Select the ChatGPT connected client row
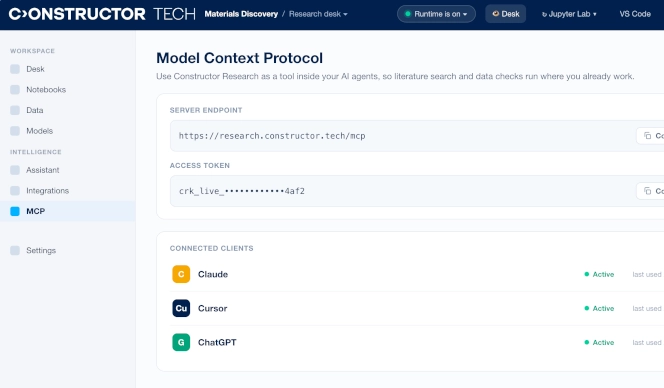664x388 pixels. click(417, 342)
